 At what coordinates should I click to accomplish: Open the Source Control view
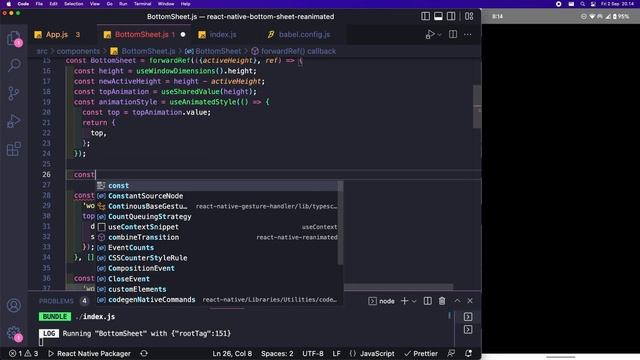pos(14,93)
